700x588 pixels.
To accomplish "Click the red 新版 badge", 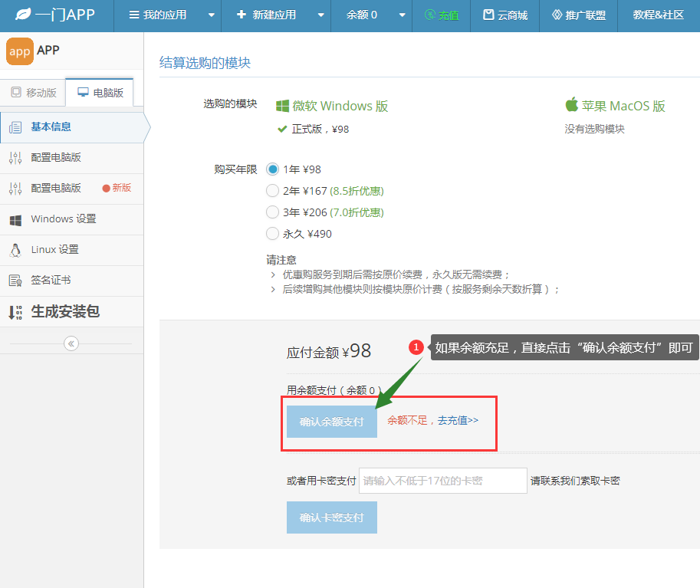I will 117,188.
